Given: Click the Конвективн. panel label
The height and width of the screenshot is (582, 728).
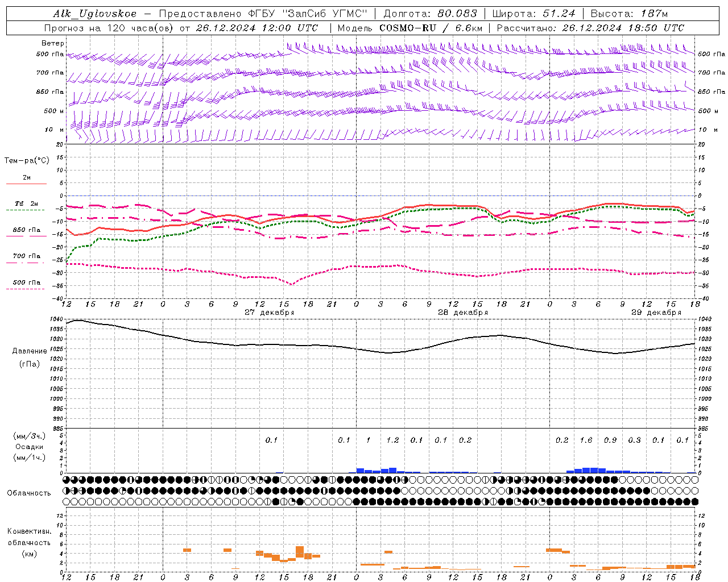Looking at the screenshot, I should (x=29, y=531).
